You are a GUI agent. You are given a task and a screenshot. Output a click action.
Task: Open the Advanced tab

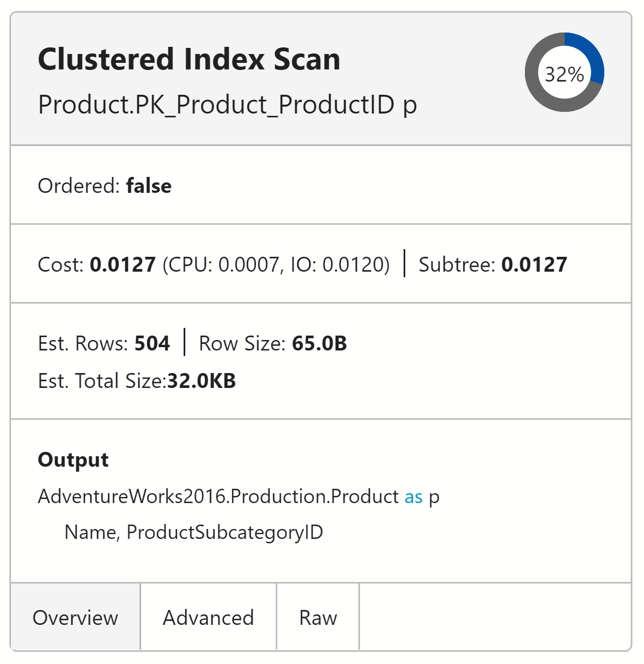(x=208, y=617)
